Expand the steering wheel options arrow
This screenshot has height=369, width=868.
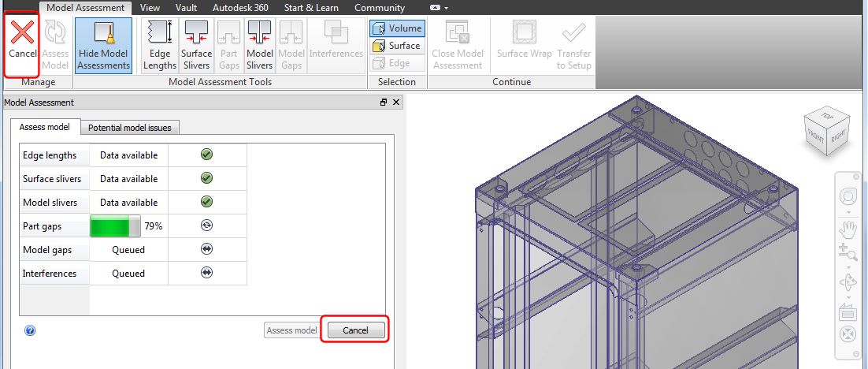point(848,211)
